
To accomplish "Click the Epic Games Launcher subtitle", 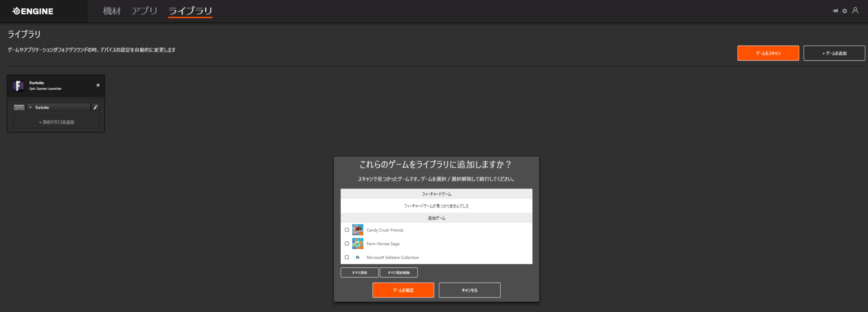I will click(x=46, y=89).
